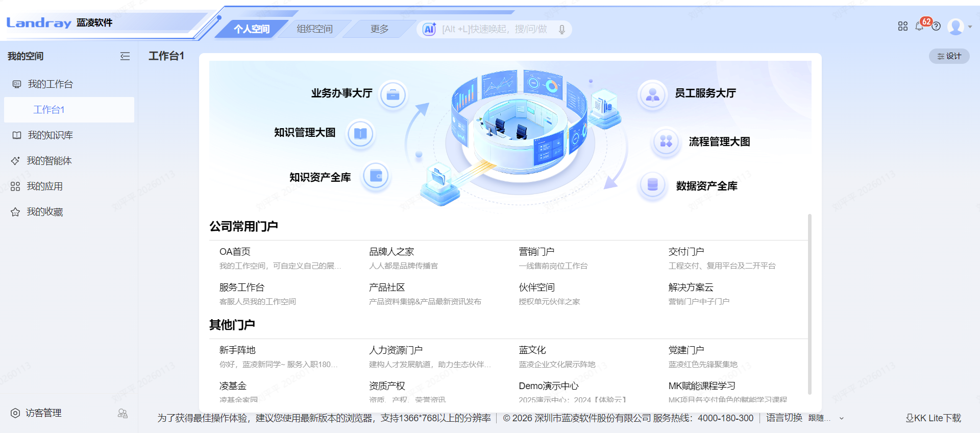Click the help question mark icon

click(x=936, y=26)
